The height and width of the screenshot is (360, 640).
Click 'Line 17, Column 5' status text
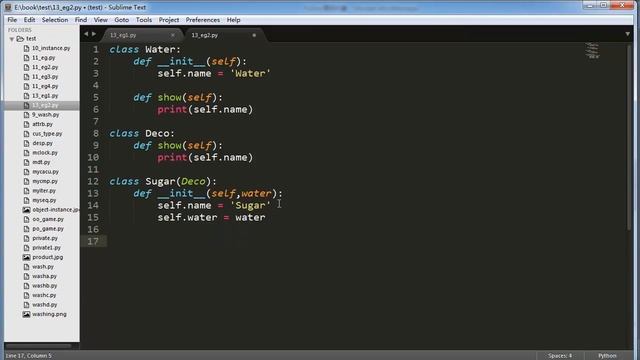click(29, 356)
